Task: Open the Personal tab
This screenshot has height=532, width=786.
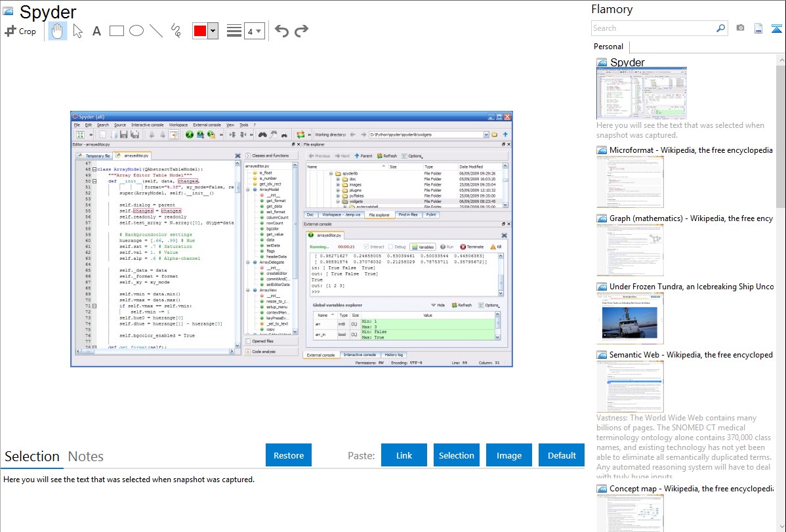Action: [609, 46]
